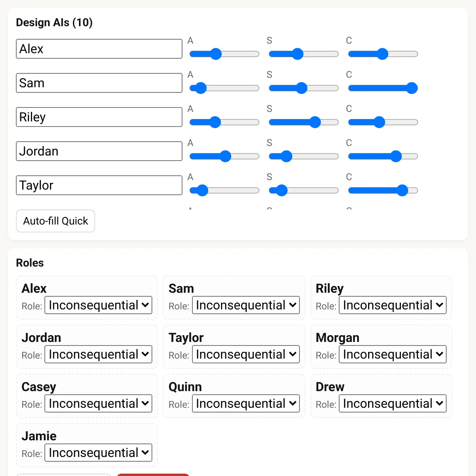
Task: Click the Sam name text box
Action: pyautogui.click(x=99, y=83)
